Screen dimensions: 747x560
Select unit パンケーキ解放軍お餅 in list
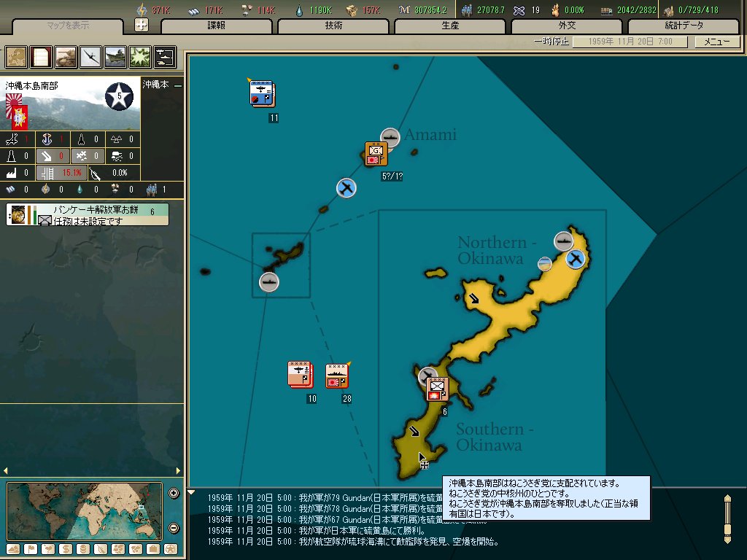coord(88,214)
